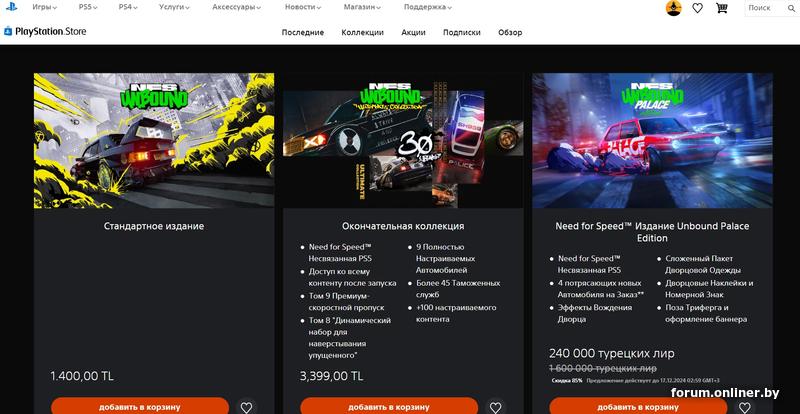Open the wishlist heart in header

pyautogui.click(x=697, y=8)
